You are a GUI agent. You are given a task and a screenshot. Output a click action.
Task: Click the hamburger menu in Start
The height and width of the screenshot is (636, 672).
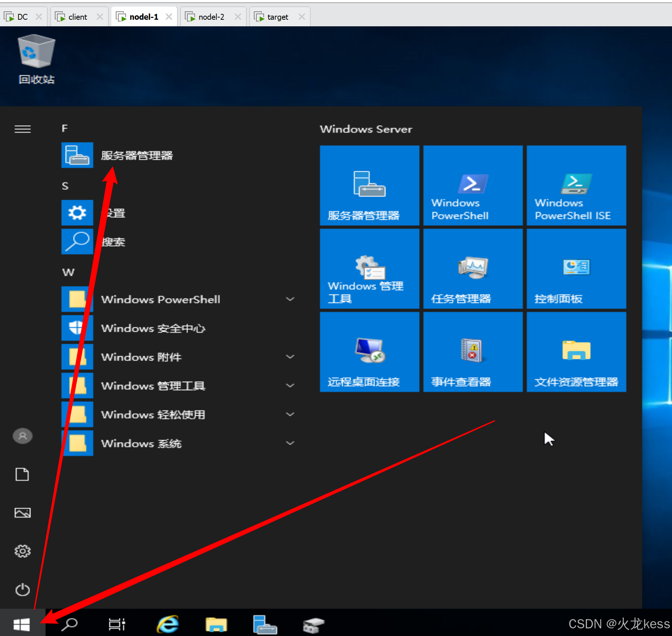pos(23,129)
